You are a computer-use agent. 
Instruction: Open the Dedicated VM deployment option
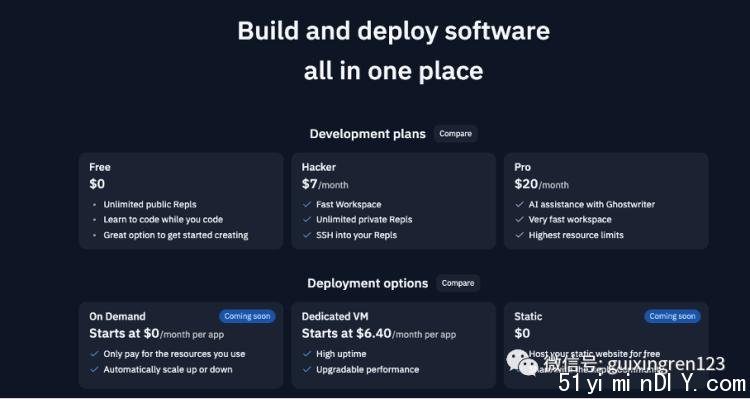(393, 345)
